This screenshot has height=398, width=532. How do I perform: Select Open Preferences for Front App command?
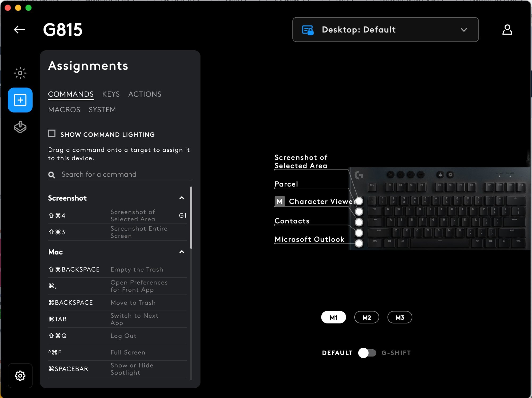(x=117, y=286)
